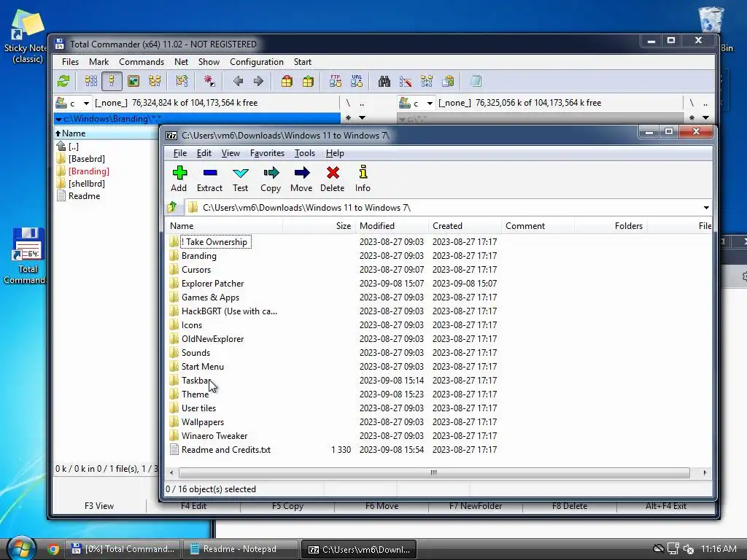Select [shellbrd] folder in Total Commander
Screen dimensions: 747x560
86,183
